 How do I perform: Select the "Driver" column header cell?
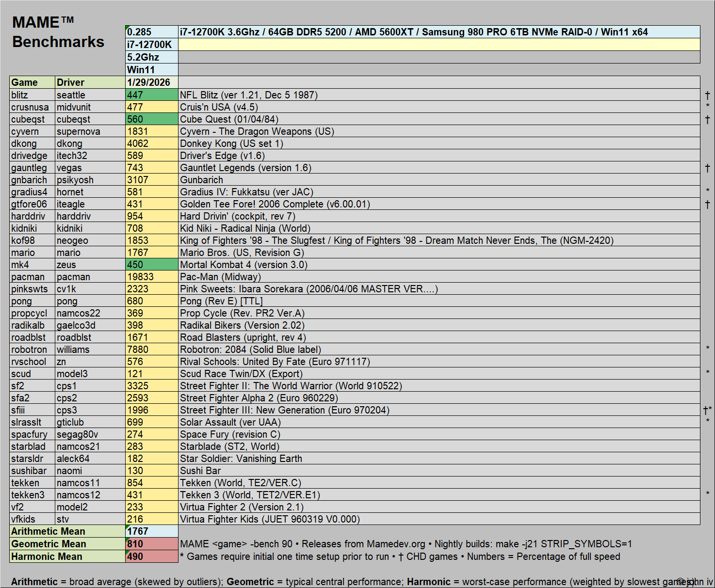coord(90,82)
